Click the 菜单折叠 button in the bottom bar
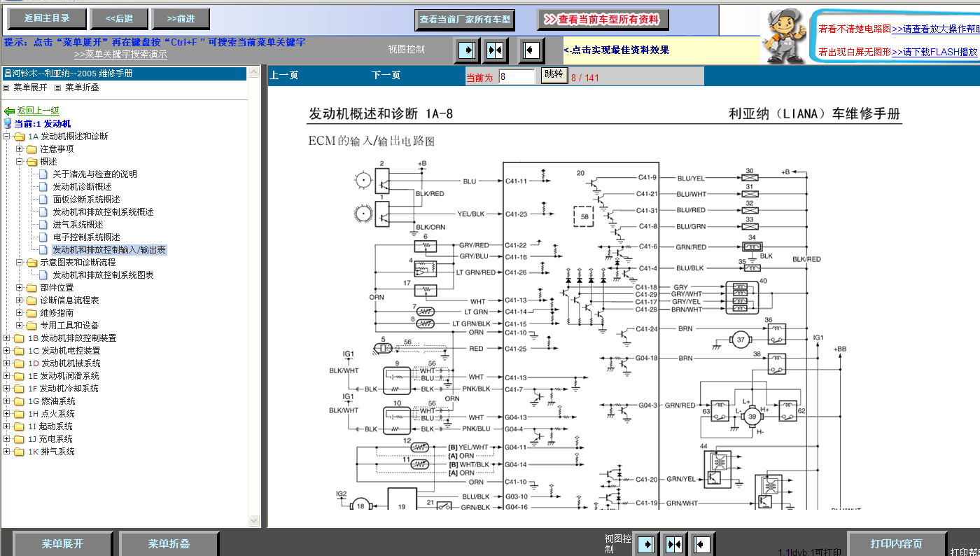Viewport: 980px width, 556px height. point(169,543)
